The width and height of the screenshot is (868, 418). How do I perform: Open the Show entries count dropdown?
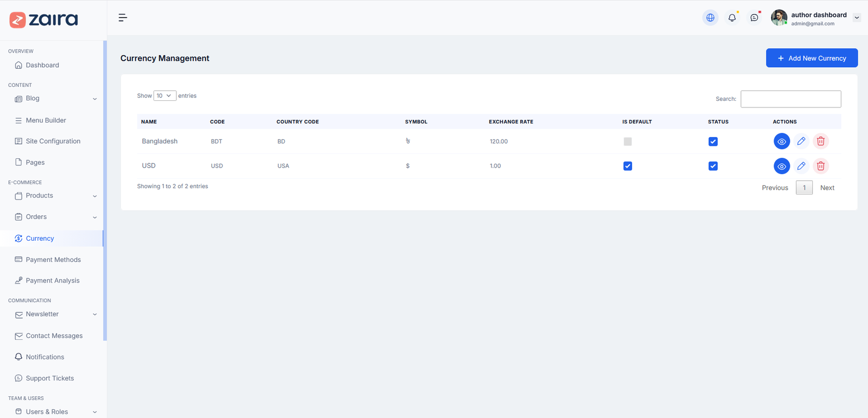[x=164, y=96]
